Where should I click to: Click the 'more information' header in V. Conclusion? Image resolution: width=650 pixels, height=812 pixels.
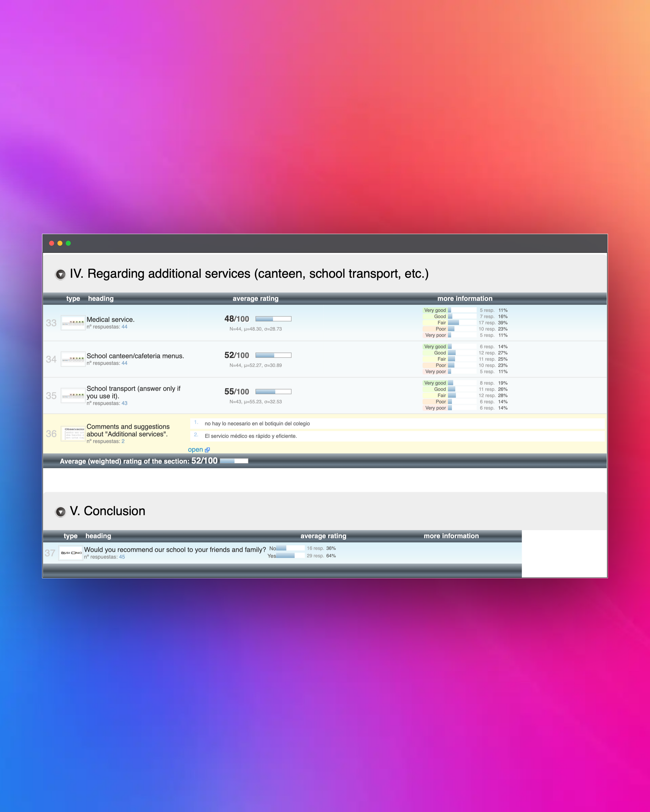pos(451,536)
